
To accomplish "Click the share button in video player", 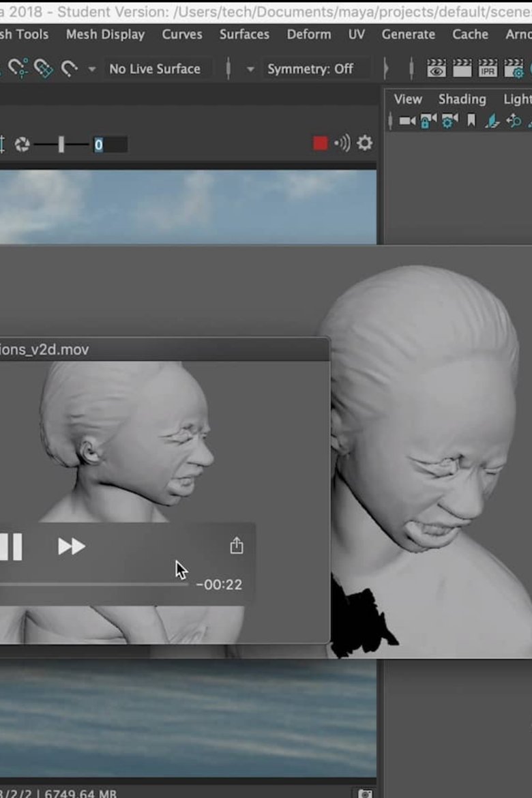I will (x=237, y=546).
